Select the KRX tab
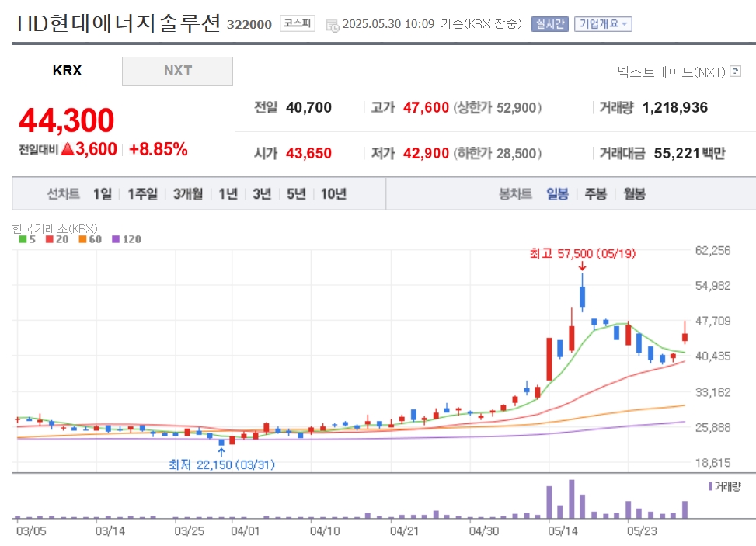 point(67,71)
